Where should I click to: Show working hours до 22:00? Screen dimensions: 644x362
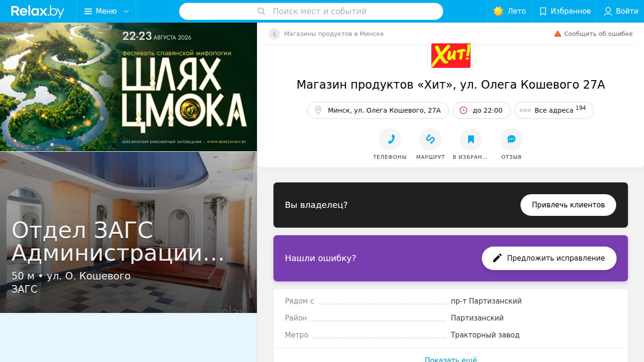coord(481,110)
